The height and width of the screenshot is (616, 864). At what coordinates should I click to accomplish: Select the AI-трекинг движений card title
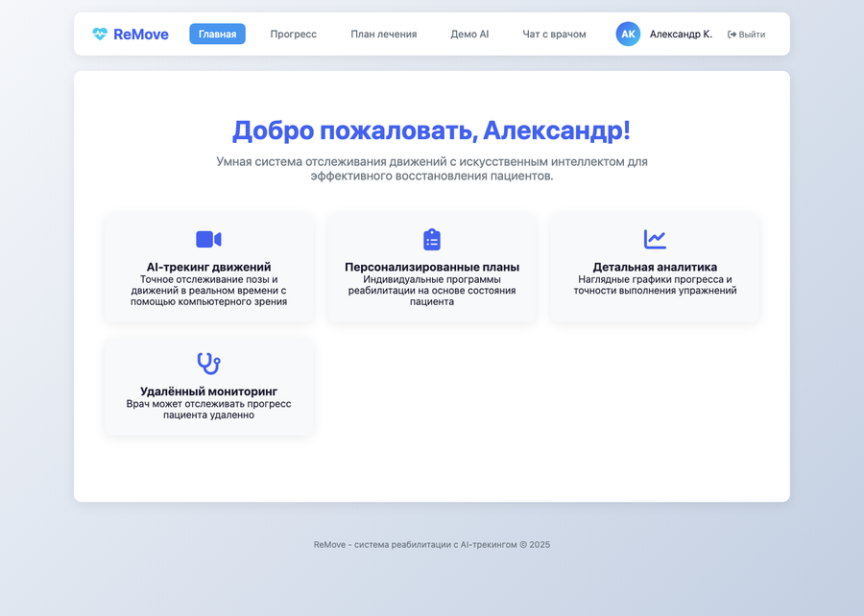(208, 267)
